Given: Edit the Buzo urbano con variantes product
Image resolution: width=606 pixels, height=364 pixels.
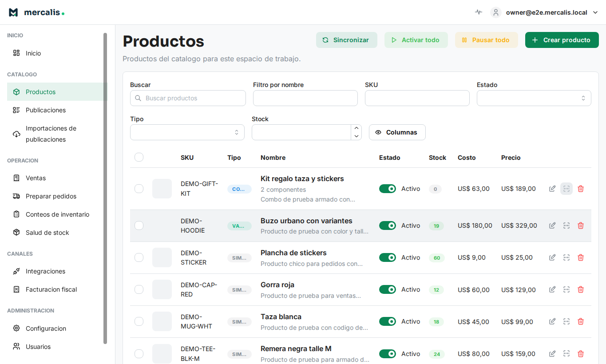Looking at the screenshot, I should [552, 226].
